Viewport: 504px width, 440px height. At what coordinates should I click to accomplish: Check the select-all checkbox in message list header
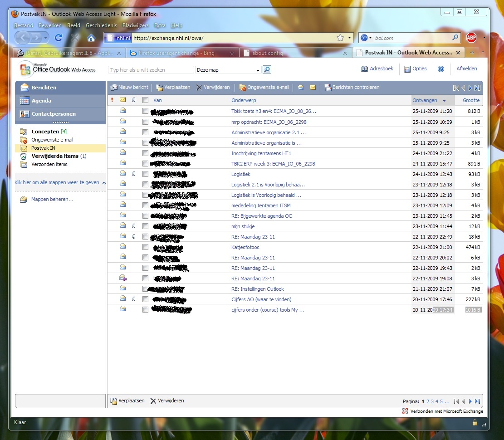pos(145,100)
